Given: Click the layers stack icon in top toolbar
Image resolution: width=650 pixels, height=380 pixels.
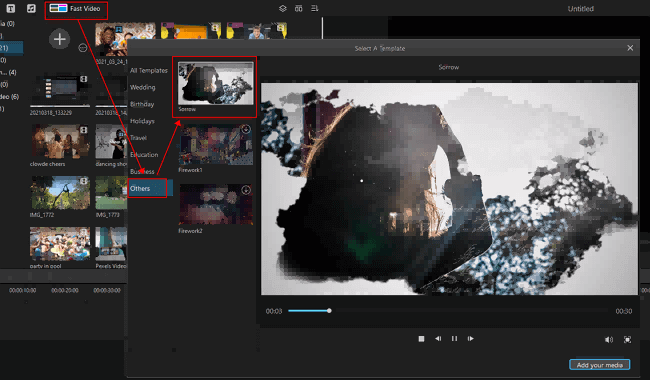Looking at the screenshot, I should click(283, 8).
